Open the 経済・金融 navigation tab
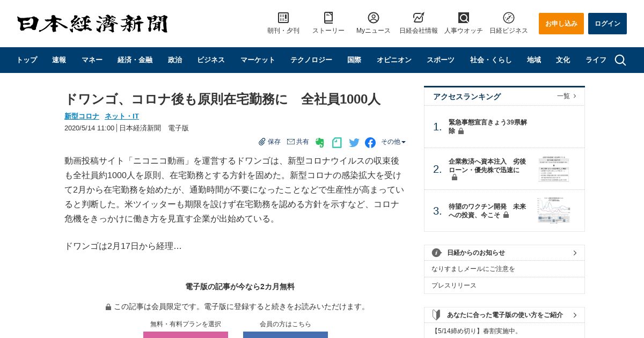This screenshot has width=644, height=338. pos(135,60)
